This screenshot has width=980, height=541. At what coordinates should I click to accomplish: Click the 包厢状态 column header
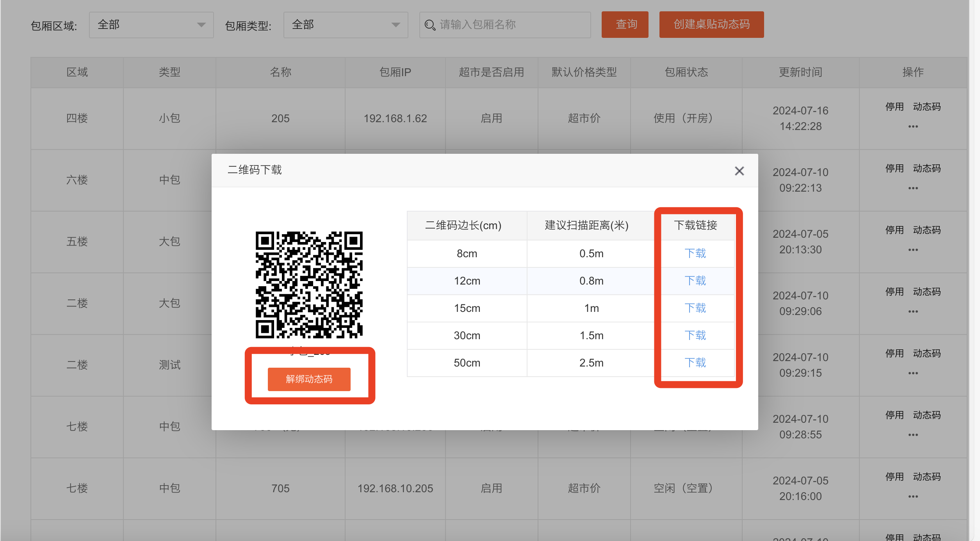coord(686,72)
